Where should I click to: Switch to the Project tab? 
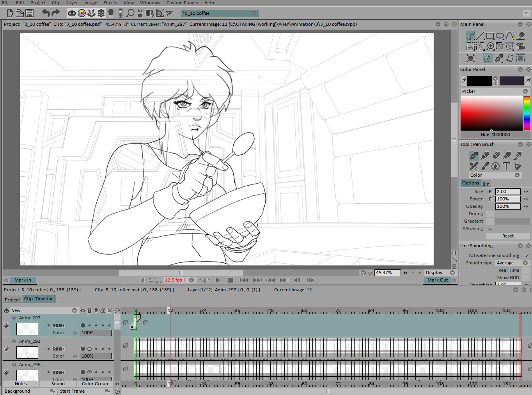12,299
